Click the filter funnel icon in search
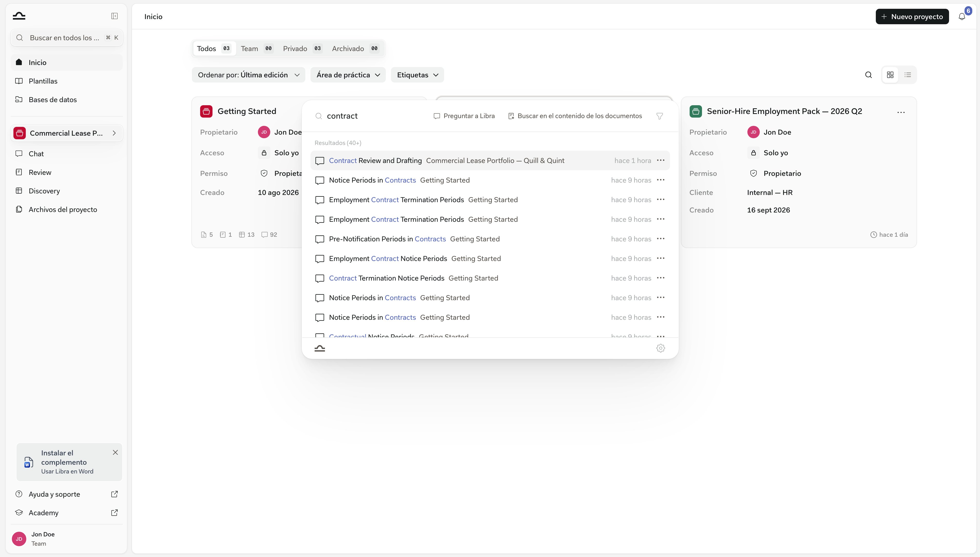The image size is (980, 557). [659, 116]
